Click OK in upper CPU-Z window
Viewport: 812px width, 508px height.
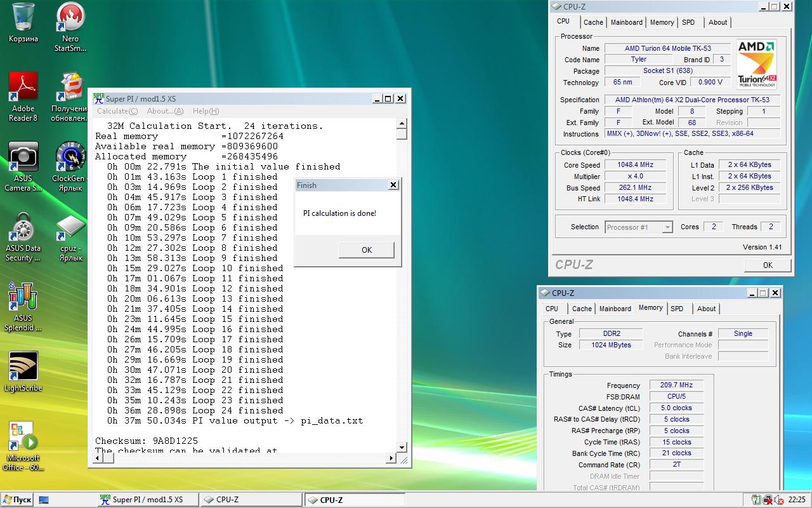(768, 265)
